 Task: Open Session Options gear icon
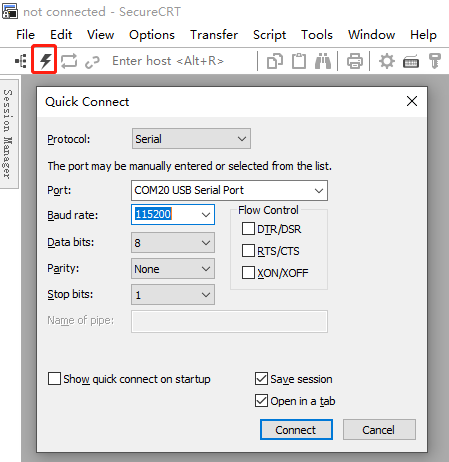coord(387,61)
